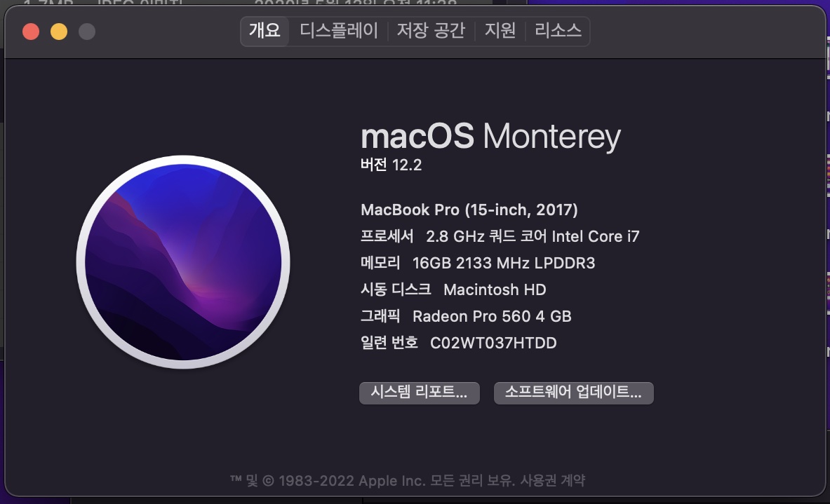This screenshot has width=830, height=504.
Task: Click the macOS Monterey wallpaper logo
Action: (x=183, y=262)
